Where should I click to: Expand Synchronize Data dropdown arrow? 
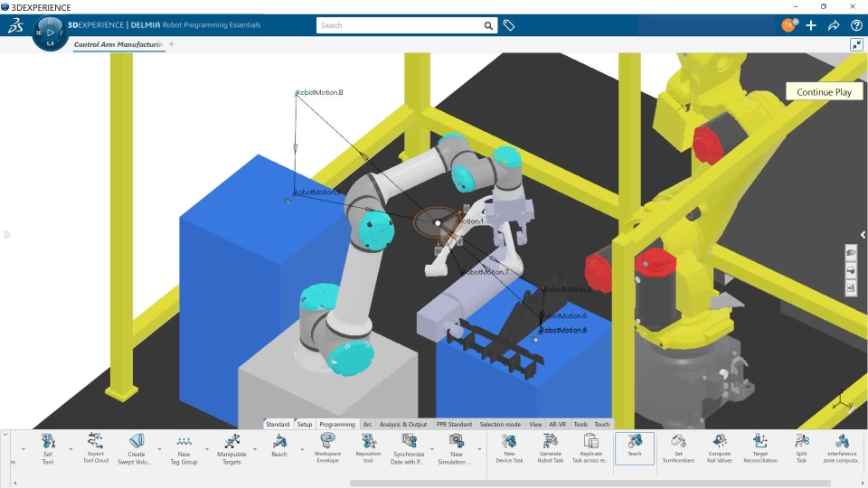(x=432, y=449)
